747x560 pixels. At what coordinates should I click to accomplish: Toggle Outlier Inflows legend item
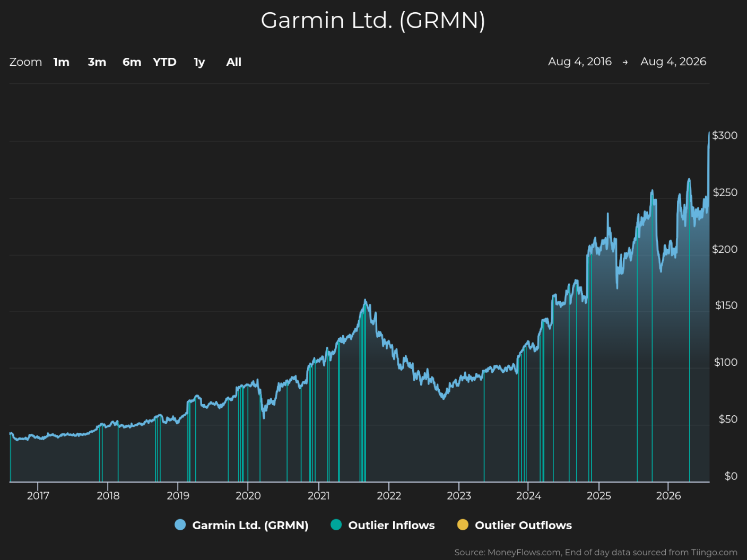coord(383,525)
